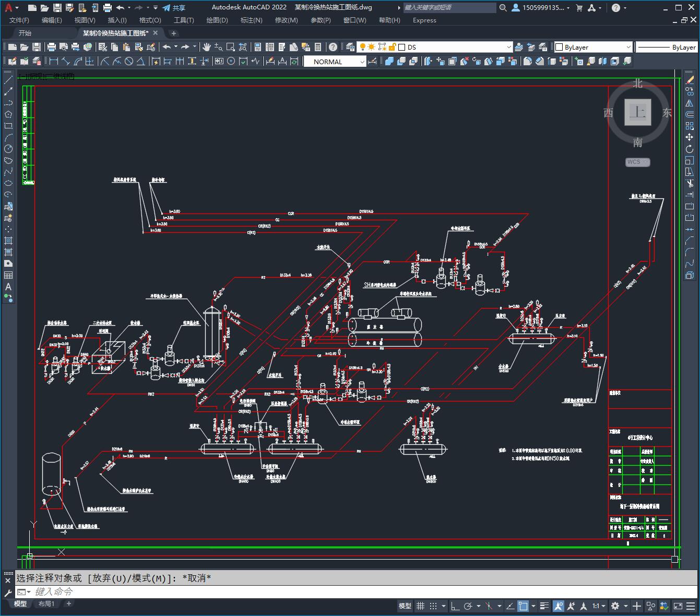The width and height of the screenshot is (700, 616).
Task: Click the keyword search input field
Action: coord(450,8)
